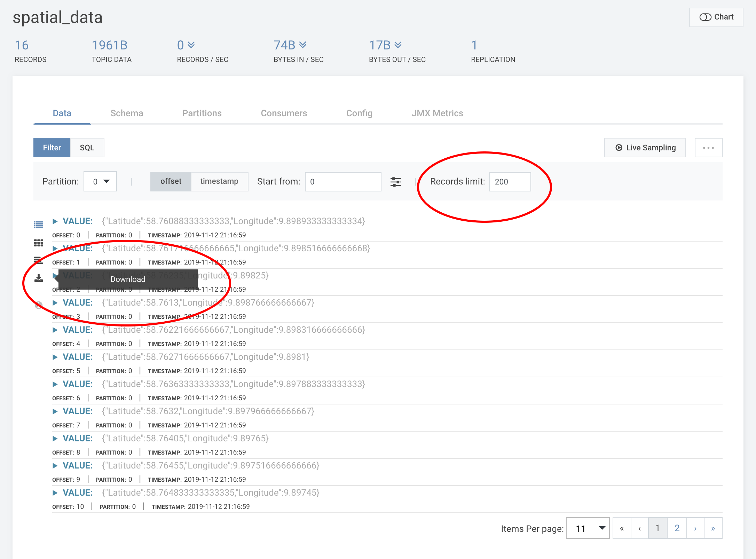Open the Config tab
Image resolution: width=756 pixels, height=559 pixels.
[x=359, y=113]
